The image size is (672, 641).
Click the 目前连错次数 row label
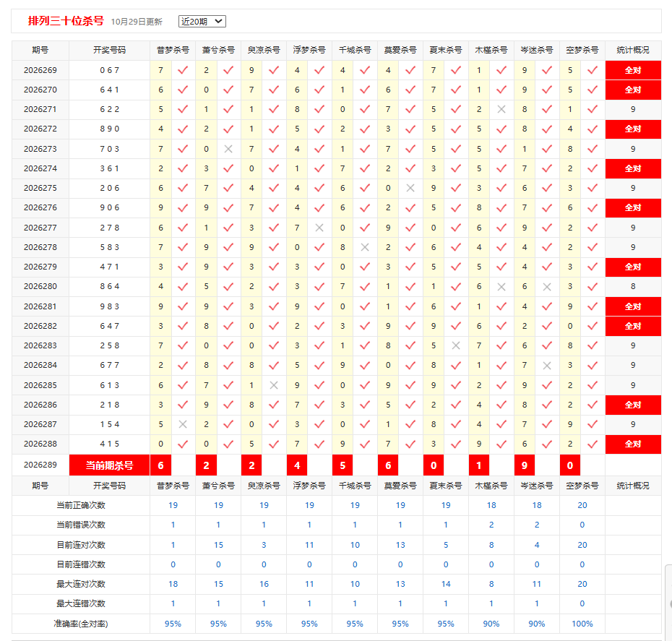coord(81,564)
